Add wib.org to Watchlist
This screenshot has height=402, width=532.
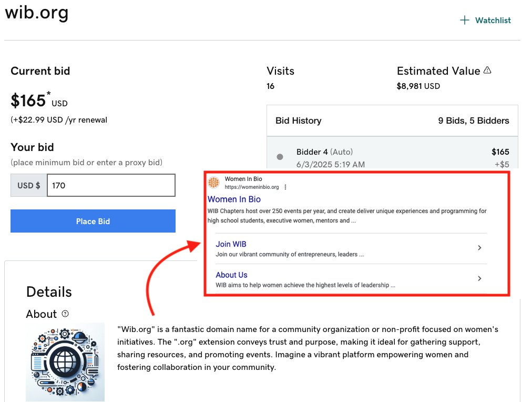[485, 20]
